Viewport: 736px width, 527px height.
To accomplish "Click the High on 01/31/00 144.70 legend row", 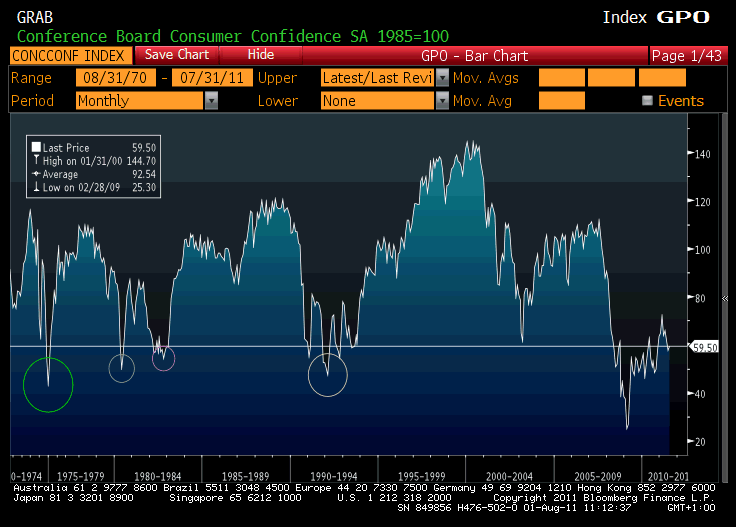I will pyautogui.click(x=94, y=161).
